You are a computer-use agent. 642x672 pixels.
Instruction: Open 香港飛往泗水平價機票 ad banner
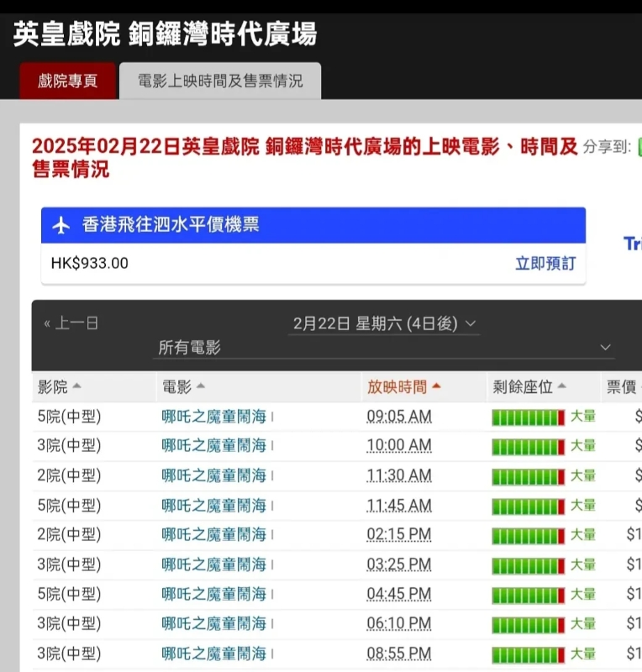[313, 225]
